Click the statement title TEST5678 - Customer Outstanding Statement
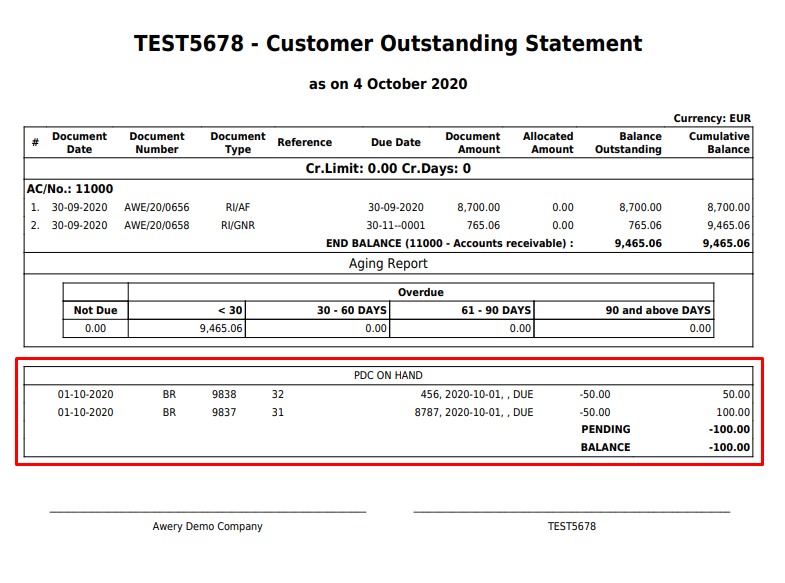This screenshot has width=785, height=583. point(388,44)
